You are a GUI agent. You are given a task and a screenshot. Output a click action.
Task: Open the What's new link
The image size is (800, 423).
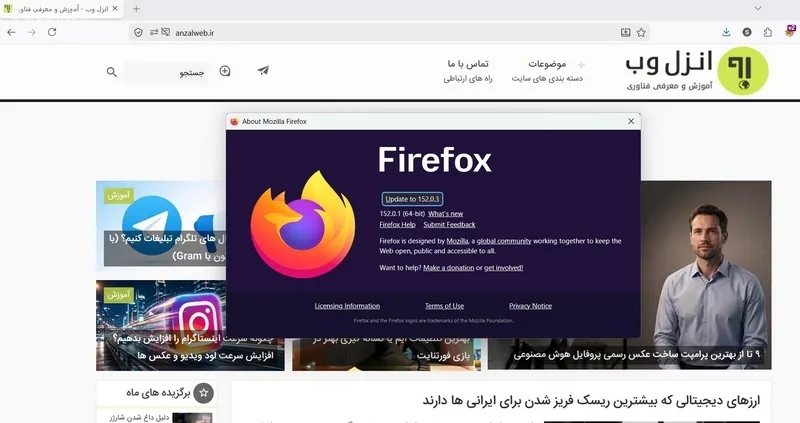[x=445, y=214]
